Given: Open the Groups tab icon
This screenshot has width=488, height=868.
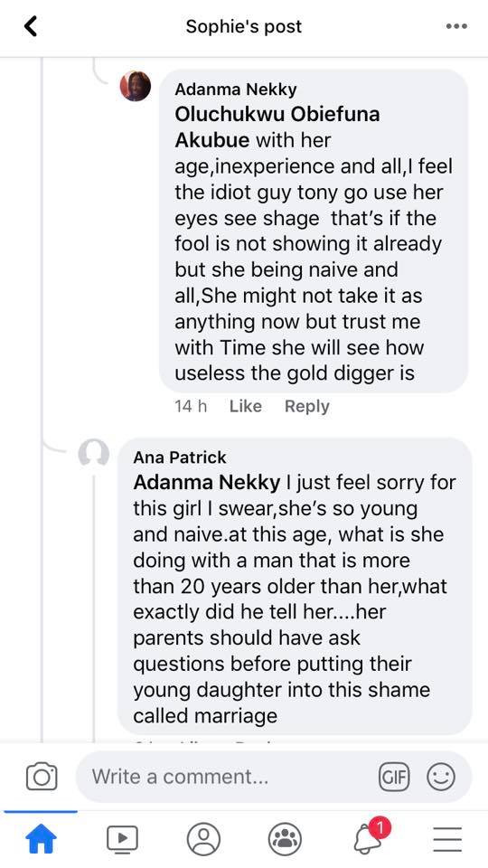Looking at the screenshot, I should [x=285, y=839].
